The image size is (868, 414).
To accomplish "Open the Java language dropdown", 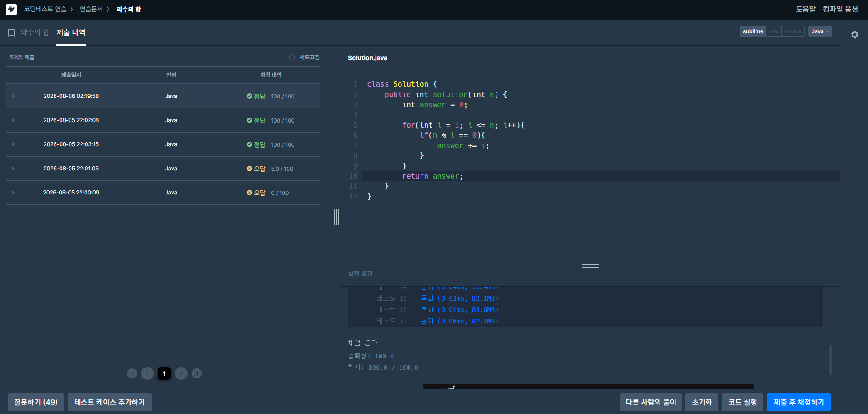I will tap(820, 31).
